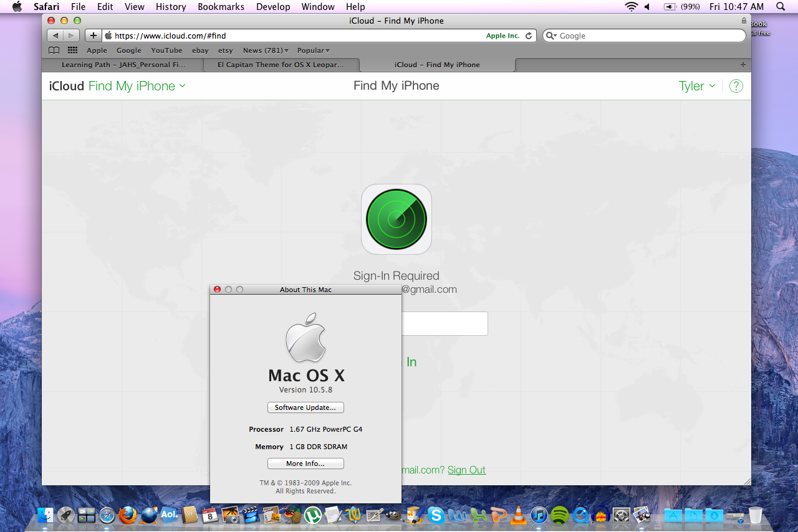The image size is (798, 532).
Task: Click the Software Update button
Action: pos(305,407)
